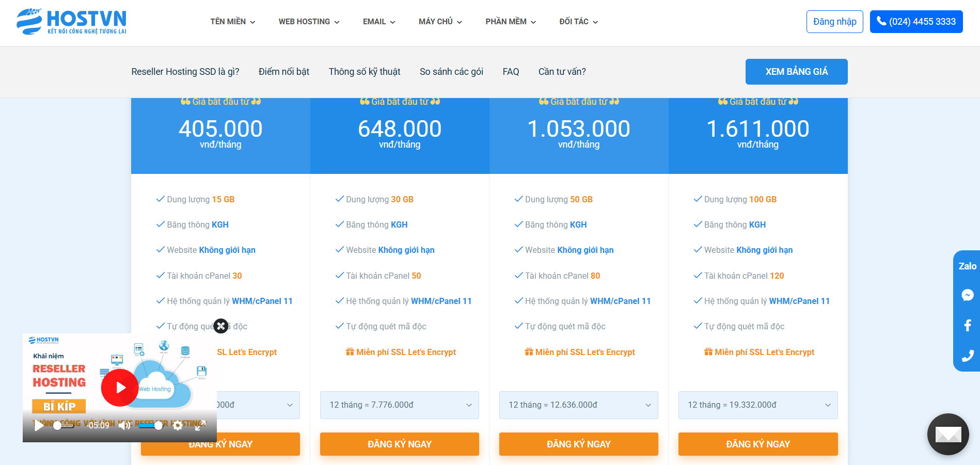Screen dimensions: 980x465
Task: Open the video settings gear icon
Action: tap(178, 425)
